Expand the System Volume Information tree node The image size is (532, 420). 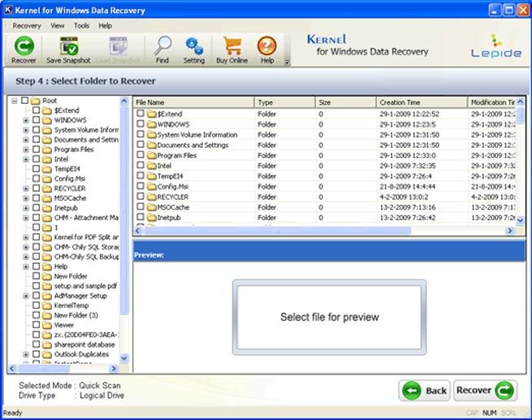pyautogui.click(x=26, y=130)
